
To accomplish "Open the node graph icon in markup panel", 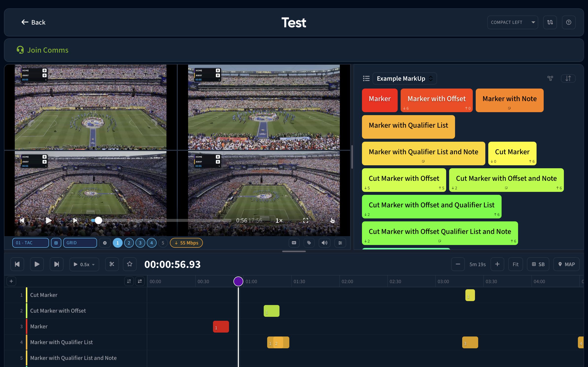I will coord(550,78).
